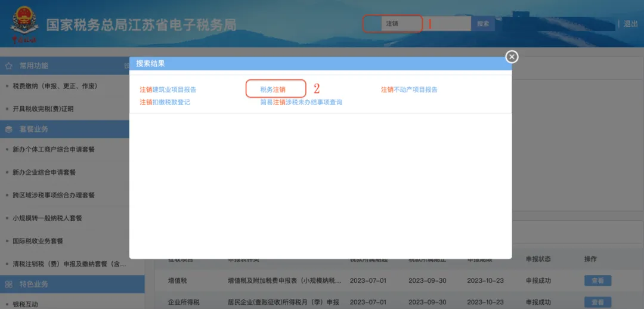Click 居民企业(查账征收)所得税月（季）申报 entry

[x=283, y=302]
